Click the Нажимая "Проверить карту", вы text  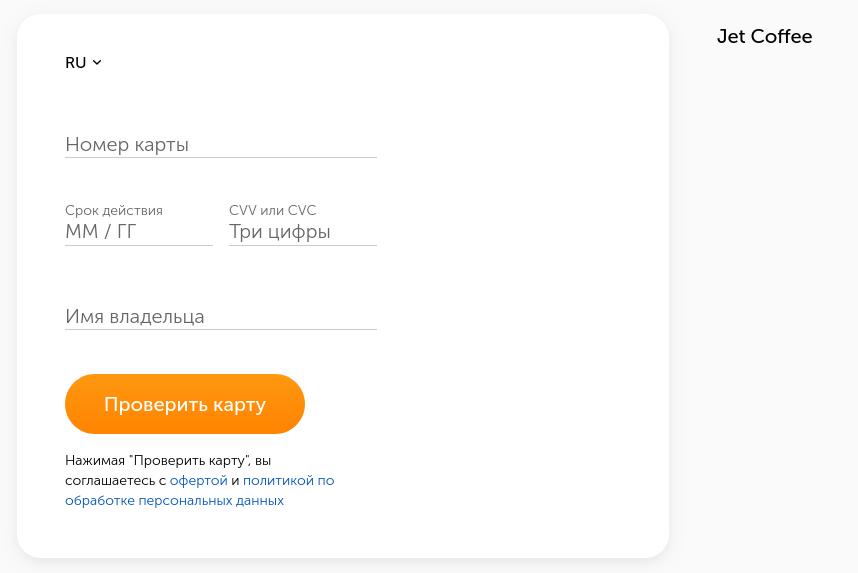tap(168, 461)
